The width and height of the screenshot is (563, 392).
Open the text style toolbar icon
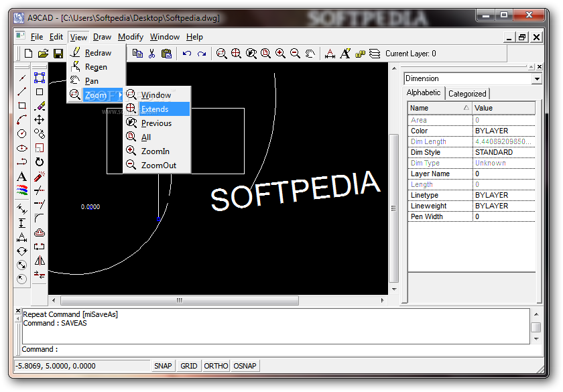345,54
